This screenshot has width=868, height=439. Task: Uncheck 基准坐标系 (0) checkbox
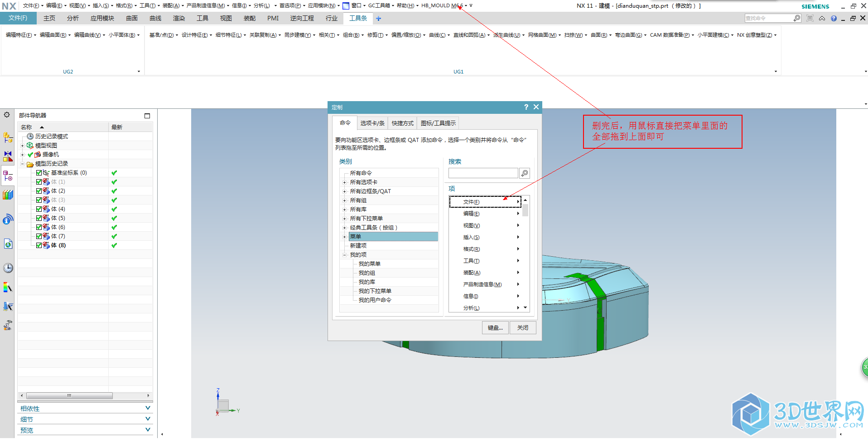[39, 173]
